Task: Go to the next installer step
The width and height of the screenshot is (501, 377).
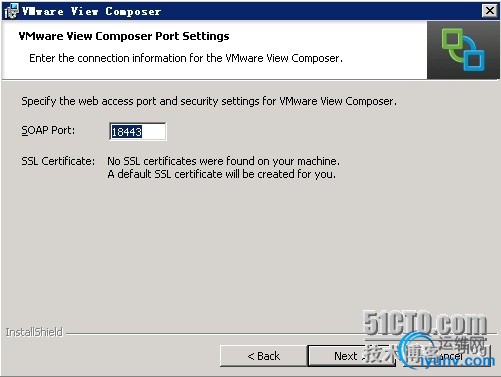Action: pyautogui.click(x=352, y=356)
